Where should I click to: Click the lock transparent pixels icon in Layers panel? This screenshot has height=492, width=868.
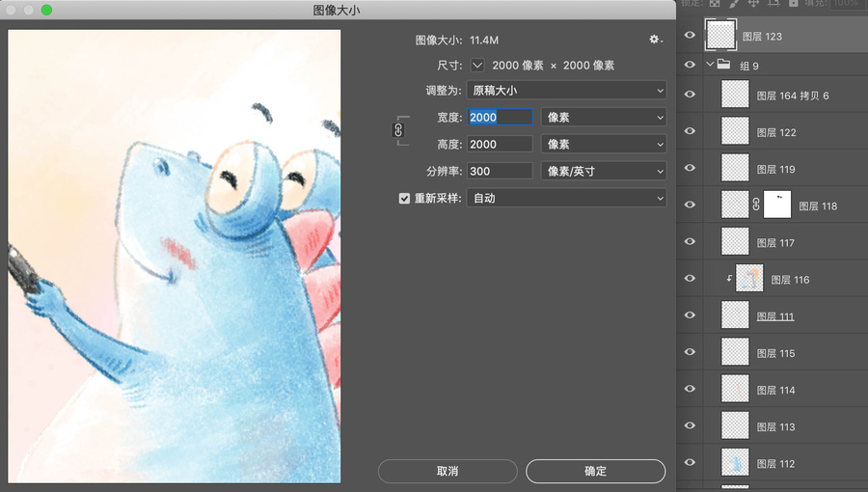coord(715,3)
